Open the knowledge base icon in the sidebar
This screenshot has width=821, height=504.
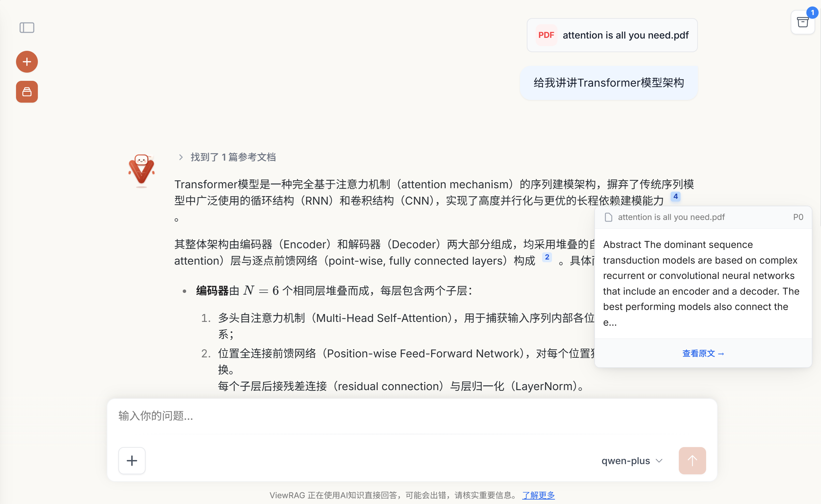point(27,92)
